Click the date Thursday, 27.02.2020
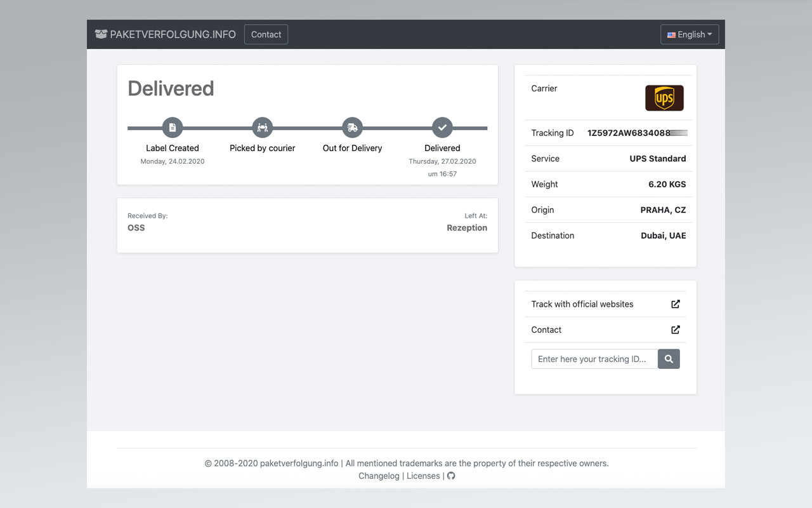 coord(442,161)
